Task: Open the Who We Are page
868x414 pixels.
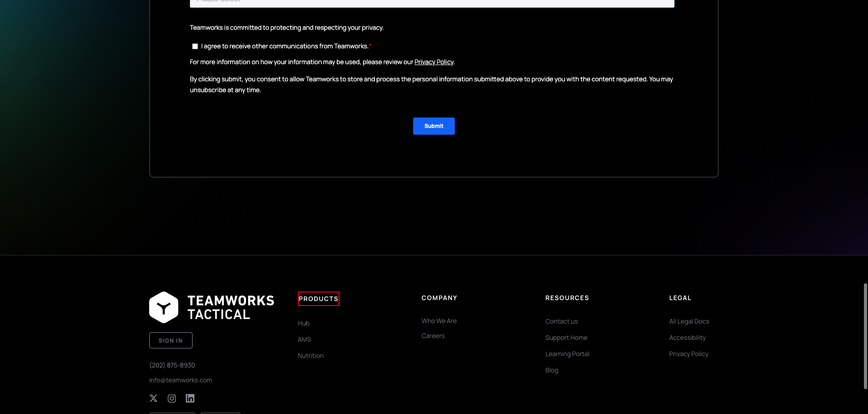Action: (439, 321)
